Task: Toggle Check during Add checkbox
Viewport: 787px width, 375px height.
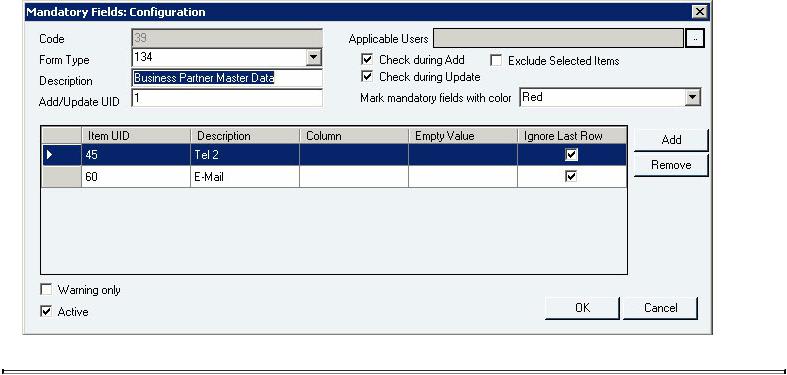Action: tap(367, 60)
